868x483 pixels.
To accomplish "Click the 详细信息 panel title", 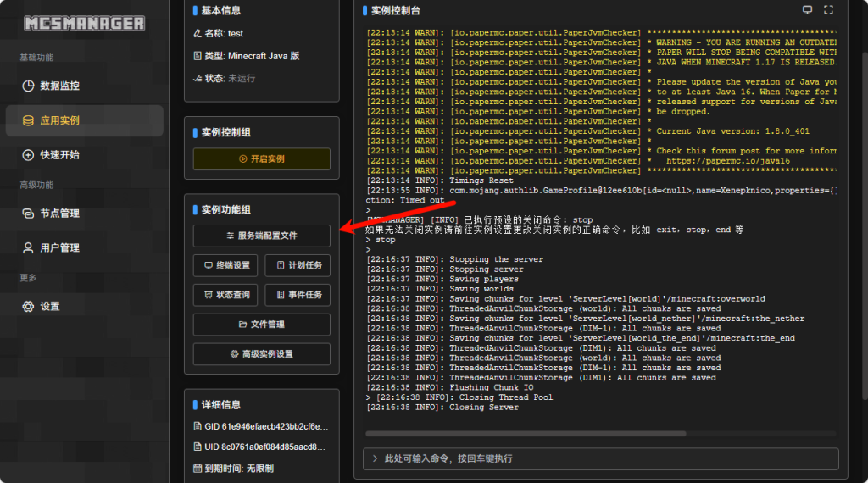I will point(220,405).
